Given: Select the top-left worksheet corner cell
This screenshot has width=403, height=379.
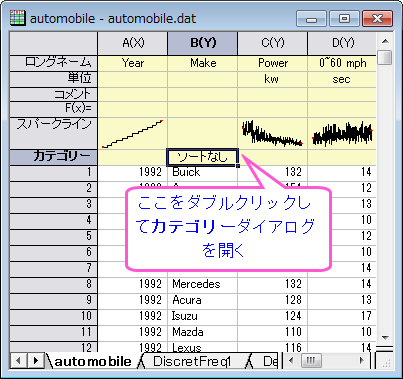Looking at the screenshot, I should tap(54, 43).
